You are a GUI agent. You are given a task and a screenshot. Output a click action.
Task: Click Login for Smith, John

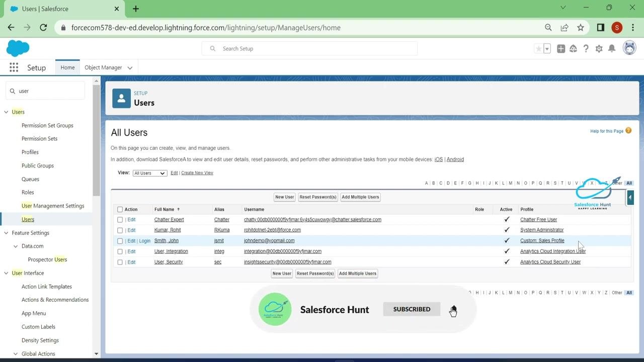(x=145, y=241)
